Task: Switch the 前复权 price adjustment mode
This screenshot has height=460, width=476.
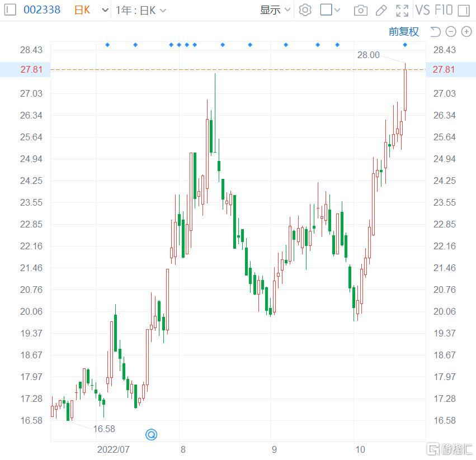Action: 403,31
